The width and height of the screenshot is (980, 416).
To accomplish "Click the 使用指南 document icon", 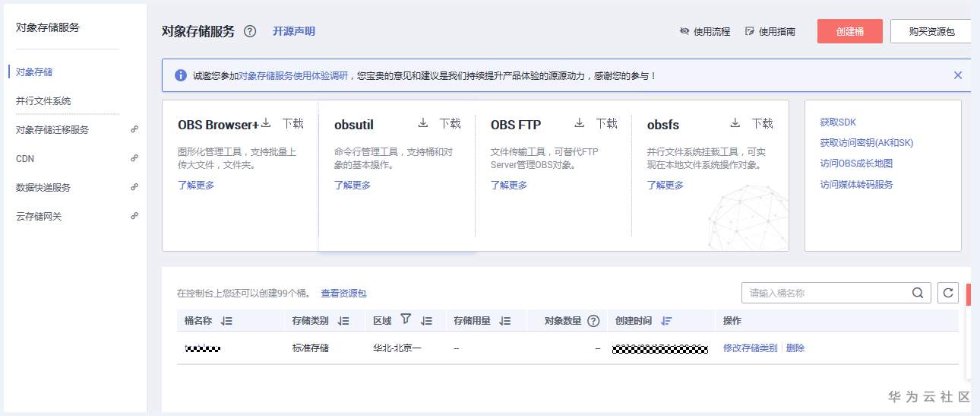I will (x=750, y=31).
